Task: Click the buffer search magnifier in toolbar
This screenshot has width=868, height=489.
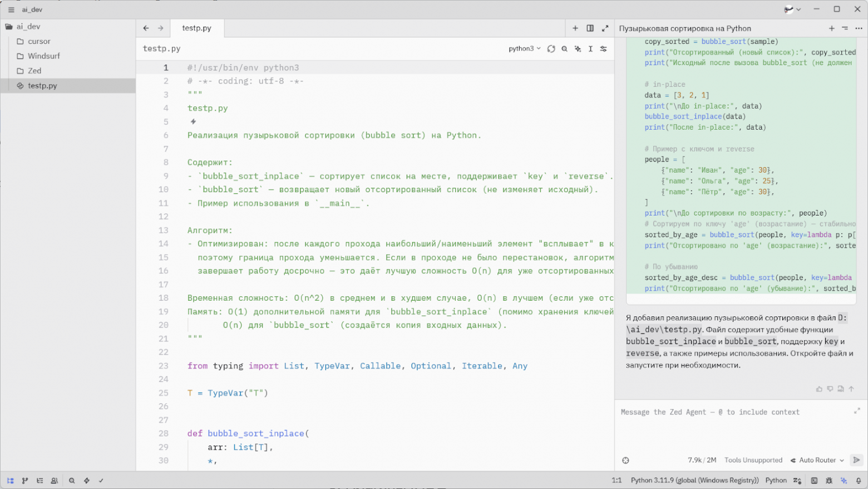Action: click(564, 49)
